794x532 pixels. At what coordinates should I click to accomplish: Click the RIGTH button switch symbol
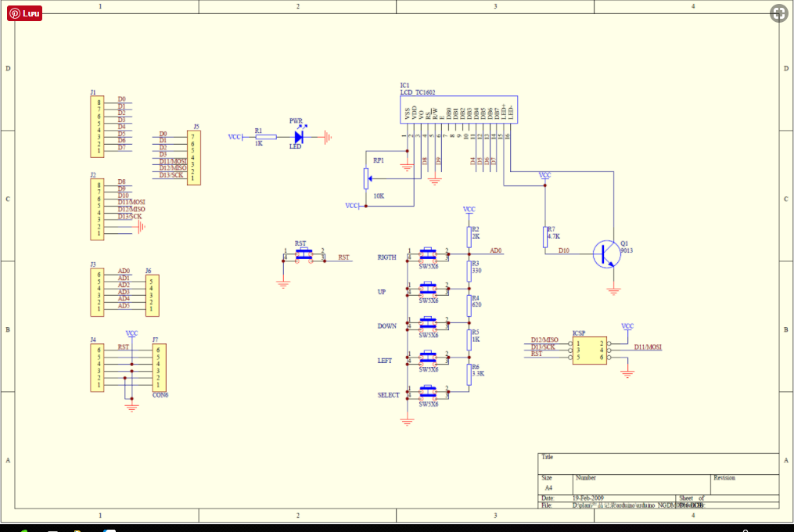click(429, 255)
